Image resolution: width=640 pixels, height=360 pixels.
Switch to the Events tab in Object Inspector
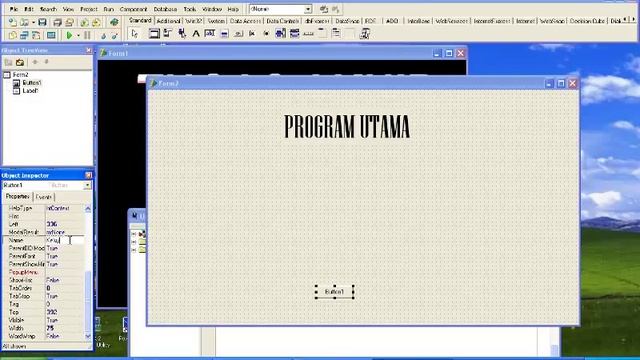43,197
